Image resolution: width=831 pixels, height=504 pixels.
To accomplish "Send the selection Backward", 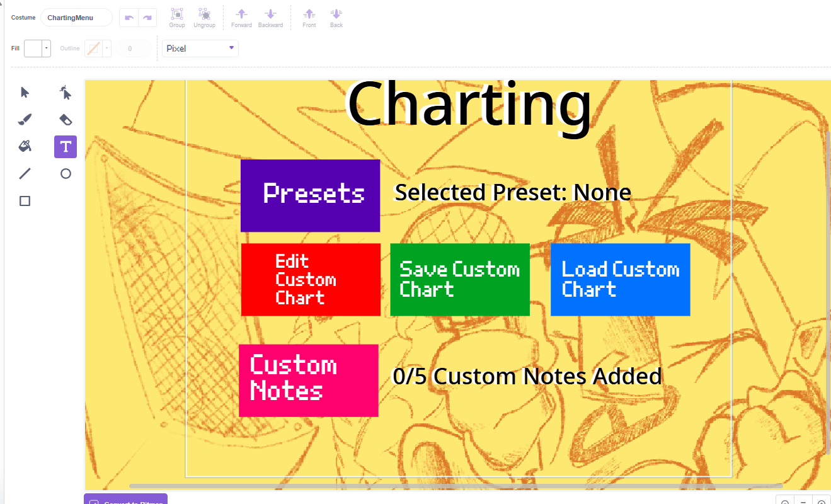I will click(x=270, y=18).
